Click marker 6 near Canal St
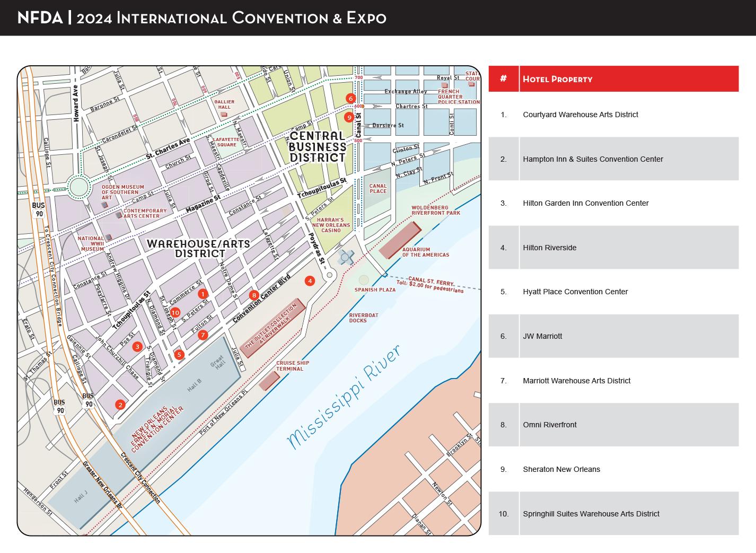Image resolution: width=756 pixels, height=553 pixels. coord(350,98)
